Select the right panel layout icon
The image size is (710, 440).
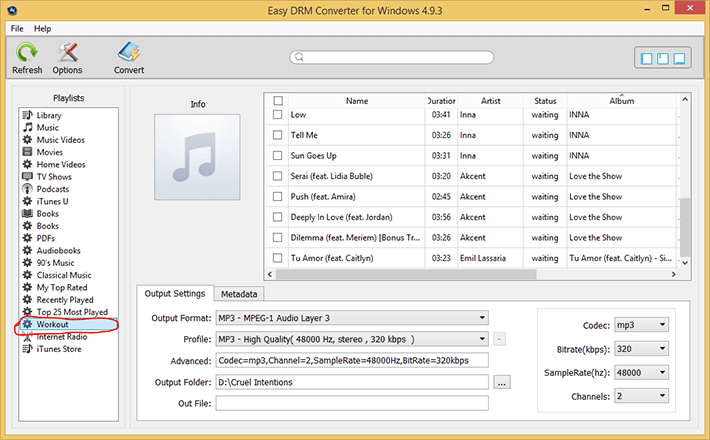(x=679, y=58)
